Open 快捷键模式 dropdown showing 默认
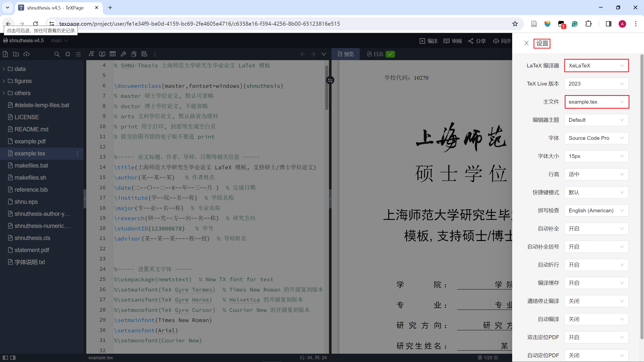 pyautogui.click(x=596, y=192)
